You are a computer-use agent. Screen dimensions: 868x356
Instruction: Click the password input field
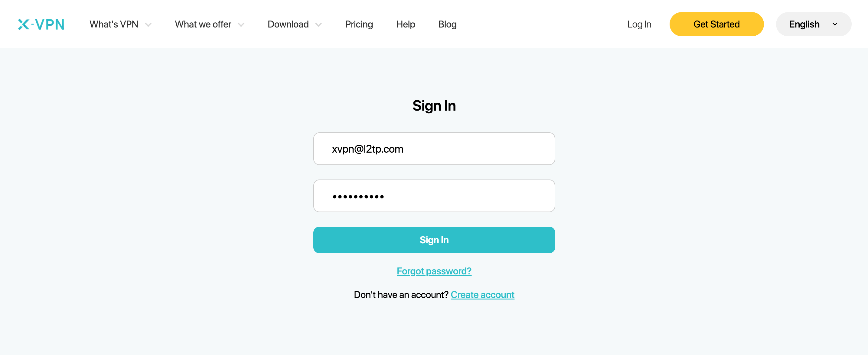[x=434, y=196]
